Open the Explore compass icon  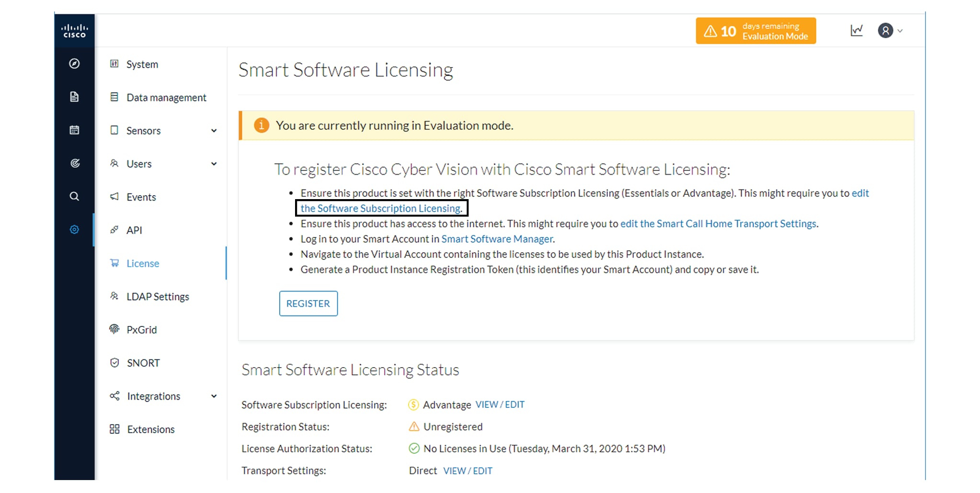pos(74,64)
